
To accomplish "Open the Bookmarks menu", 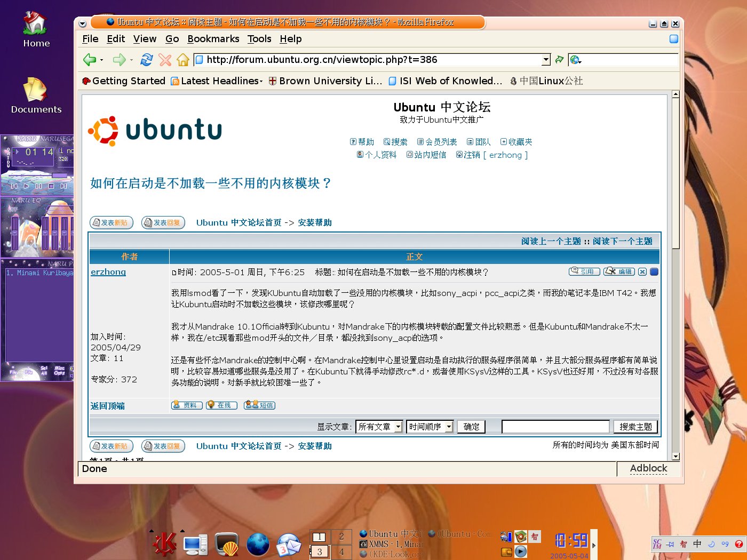I will point(213,39).
